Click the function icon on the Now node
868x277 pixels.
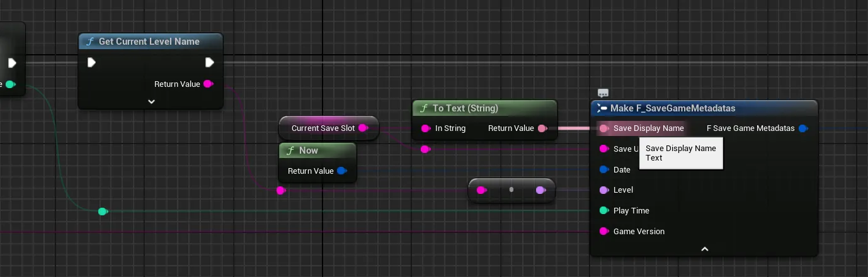click(x=290, y=150)
